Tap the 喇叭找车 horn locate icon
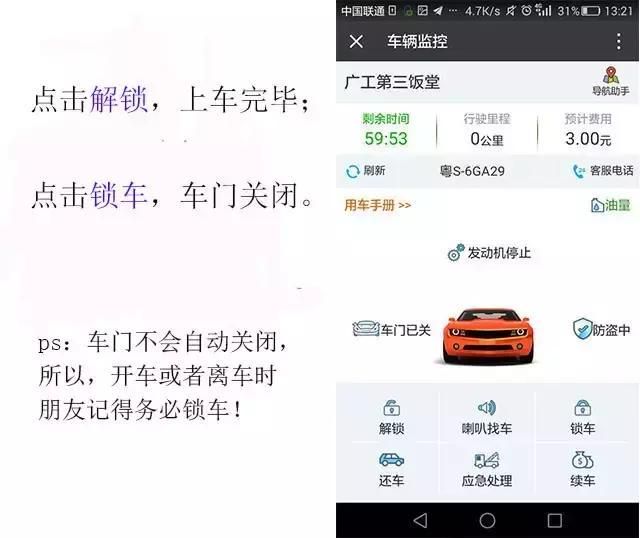Screen dimensions: 640x538 click(x=487, y=417)
